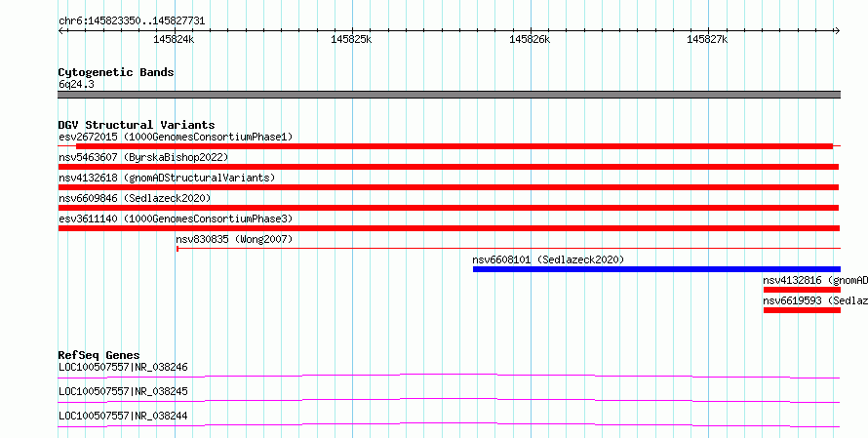Open the nsv6608101 (Sedlazeck2020) label
868x438 pixels.
coord(548,259)
